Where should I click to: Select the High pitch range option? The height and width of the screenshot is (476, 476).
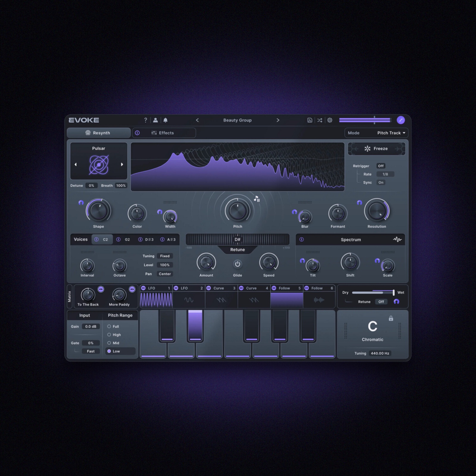114,335
